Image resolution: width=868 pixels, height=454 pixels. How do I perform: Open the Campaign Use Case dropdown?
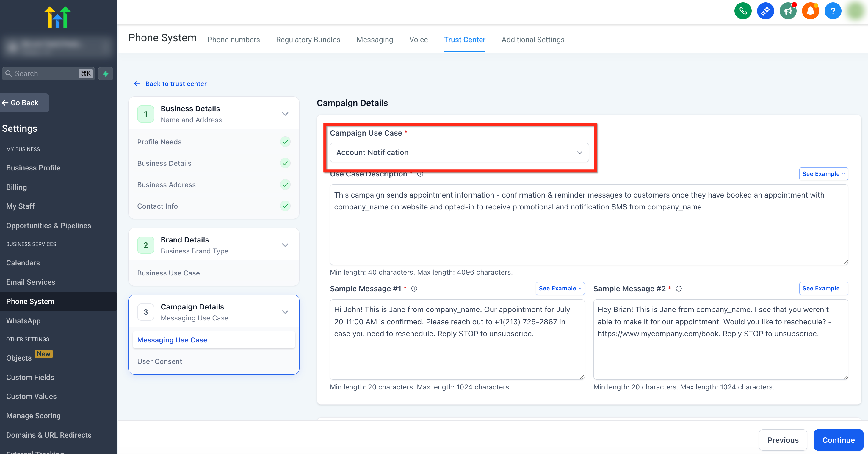pyautogui.click(x=459, y=152)
